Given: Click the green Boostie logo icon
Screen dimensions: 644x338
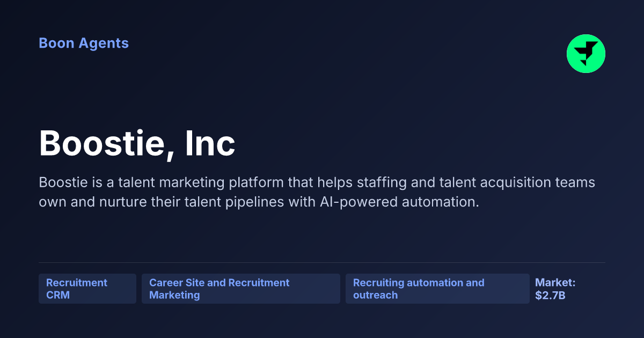Looking at the screenshot, I should [x=586, y=54].
